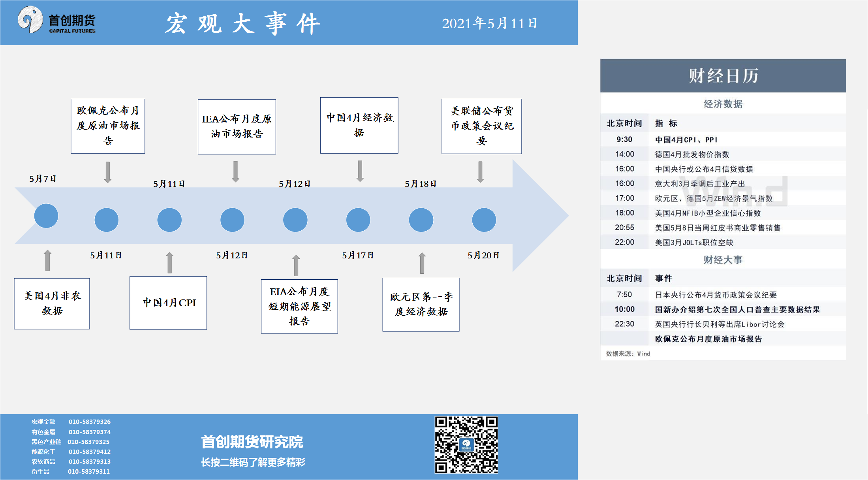Select the 欧佩克公布月度原油市场报告 calendar row
The width and height of the screenshot is (868, 480).
click(x=723, y=339)
